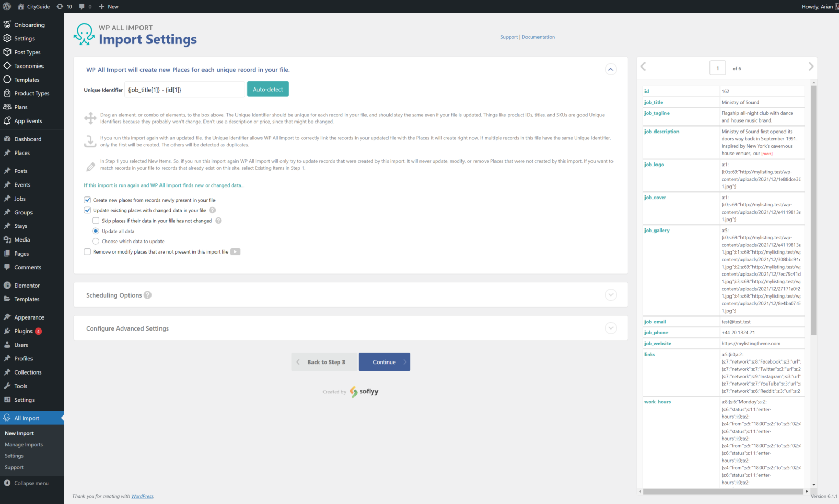Collapse the unique record settings panel
The width and height of the screenshot is (839, 504).
click(610, 69)
